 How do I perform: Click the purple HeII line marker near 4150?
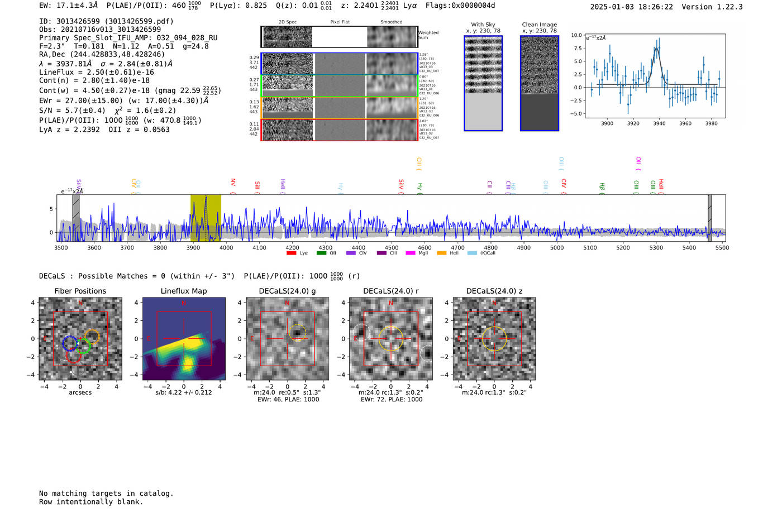[x=283, y=186]
